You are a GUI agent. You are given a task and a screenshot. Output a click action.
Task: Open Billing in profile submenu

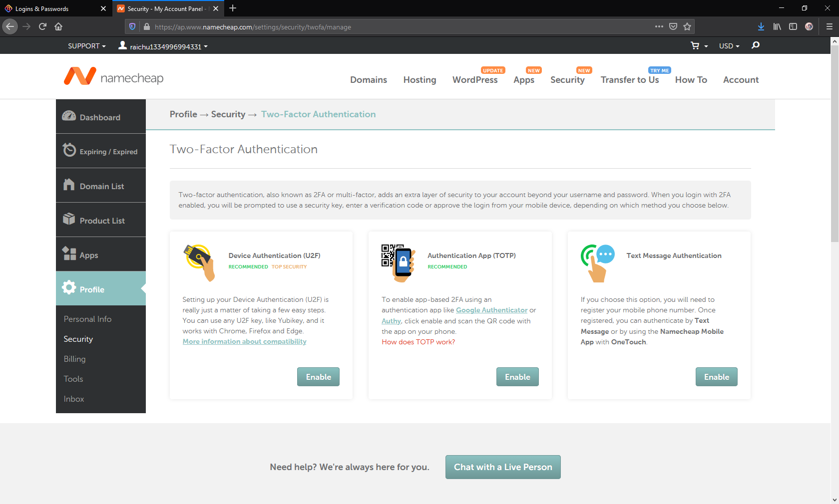pyautogui.click(x=74, y=359)
